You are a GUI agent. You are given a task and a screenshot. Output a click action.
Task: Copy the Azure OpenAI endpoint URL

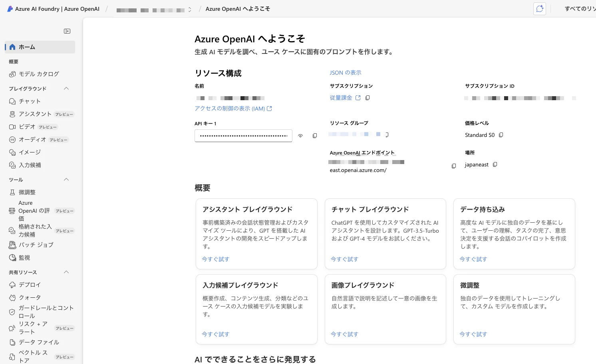[x=454, y=166]
